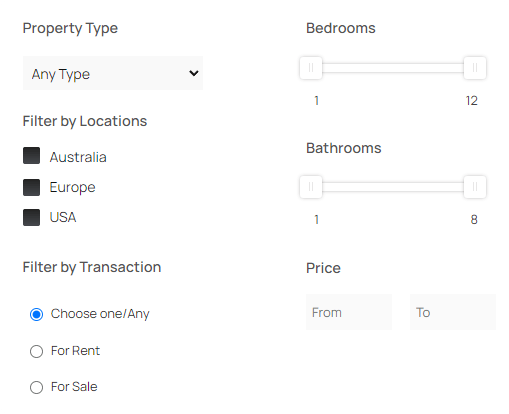Click the Bathrooms maximum slider handle
The image size is (509, 414).
point(475,187)
